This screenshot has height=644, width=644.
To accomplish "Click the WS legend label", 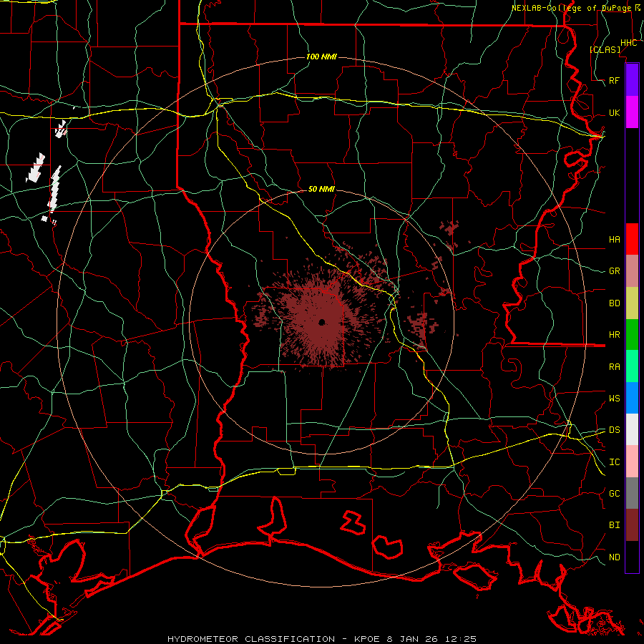I will tap(614, 398).
